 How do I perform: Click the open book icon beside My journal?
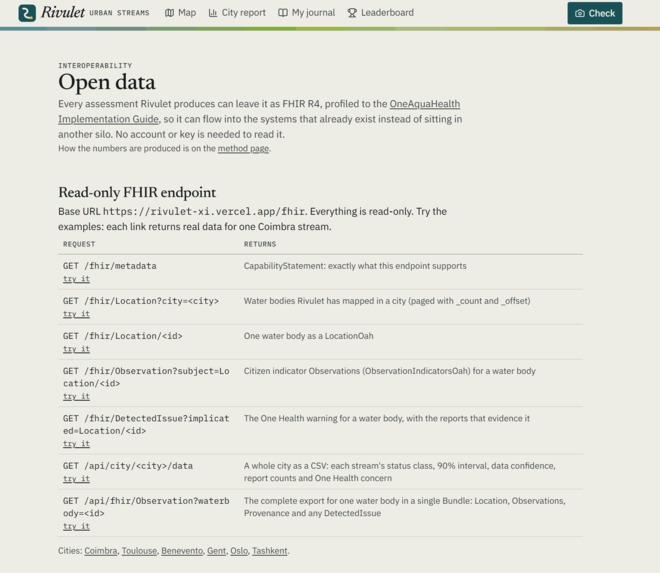click(x=283, y=13)
